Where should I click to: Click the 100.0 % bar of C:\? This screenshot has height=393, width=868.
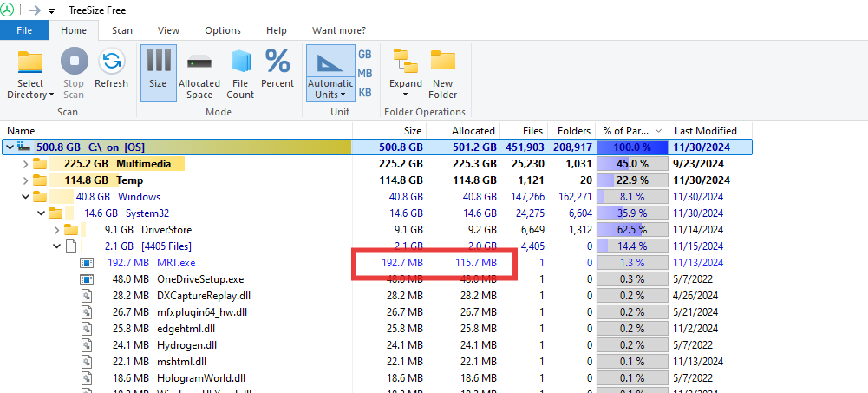coord(631,147)
